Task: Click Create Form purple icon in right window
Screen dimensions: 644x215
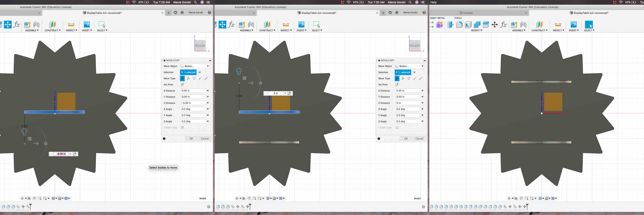Action: tap(440, 25)
